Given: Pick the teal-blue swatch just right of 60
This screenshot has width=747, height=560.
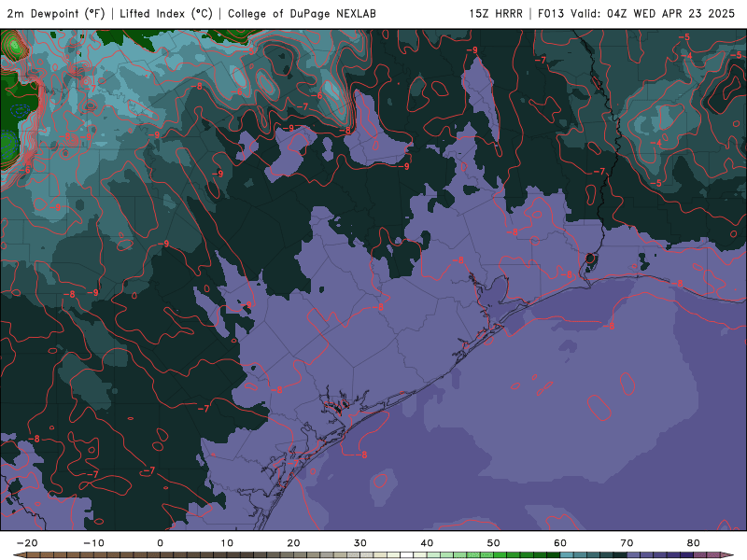Looking at the screenshot, I should click(x=567, y=554).
